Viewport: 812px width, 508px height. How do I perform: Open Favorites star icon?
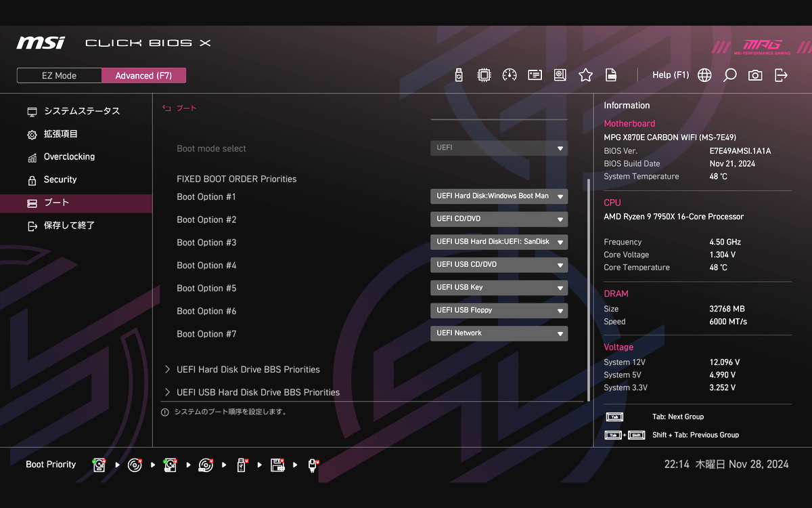[585, 75]
